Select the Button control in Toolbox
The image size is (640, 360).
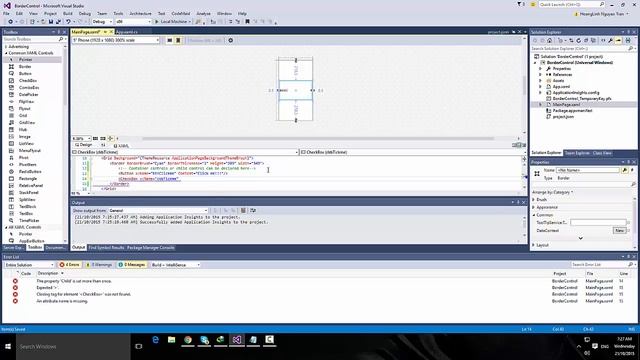point(25,73)
